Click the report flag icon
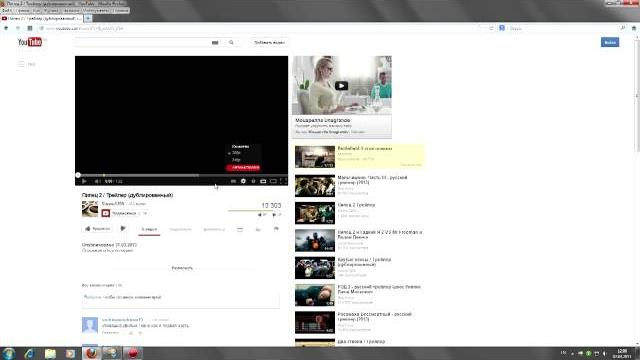The image size is (640, 360). (276, 229)
